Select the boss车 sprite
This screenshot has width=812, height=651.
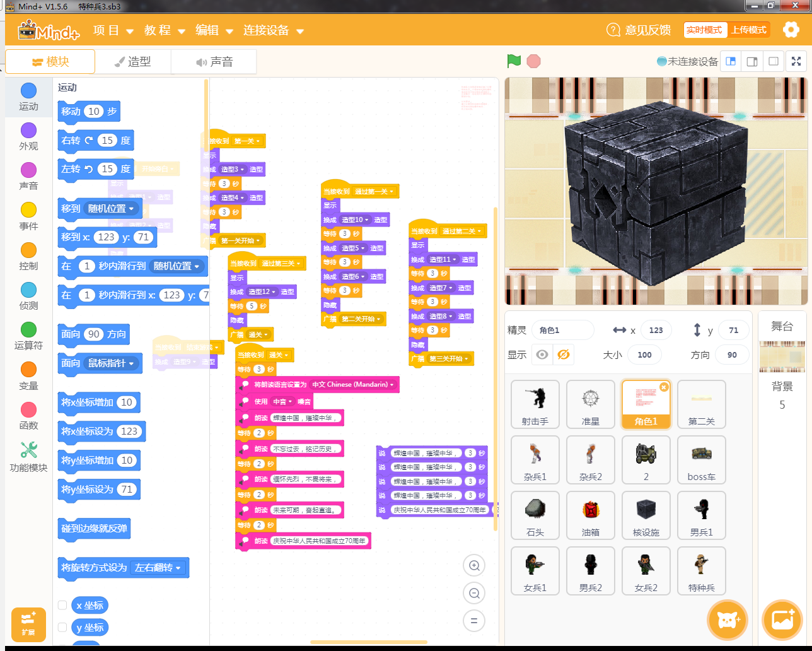[702, 460]
